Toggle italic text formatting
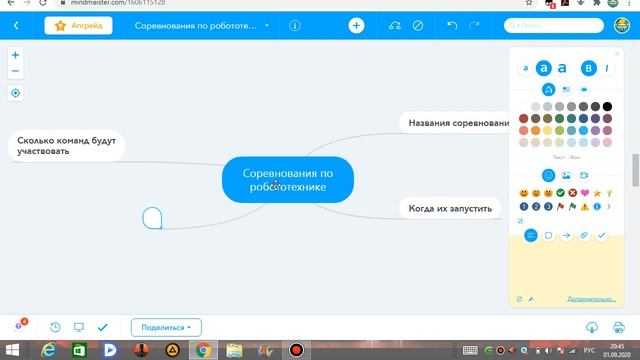The height and width of the screenshot is (360, 640). [607, 68]
